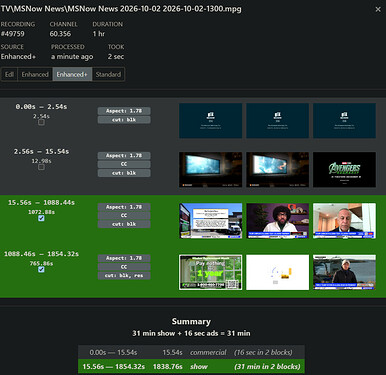The height and width of the screenshot is (375, 386).
Task: Open the white blank thumbnail
Action: (278, 272)
